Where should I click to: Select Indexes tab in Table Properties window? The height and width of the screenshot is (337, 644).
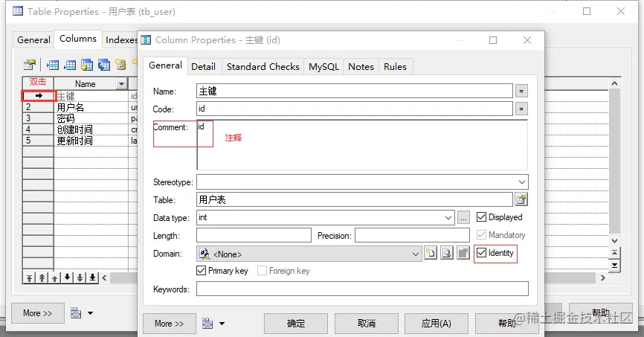pyautogui.click(x=120, y=40)
